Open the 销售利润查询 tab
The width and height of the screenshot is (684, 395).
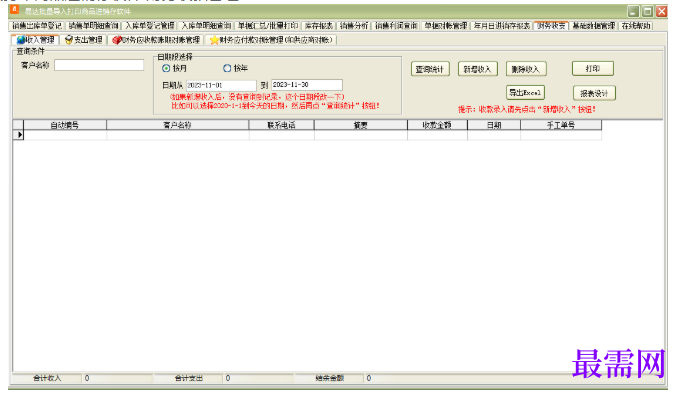[x=396, y=26]
